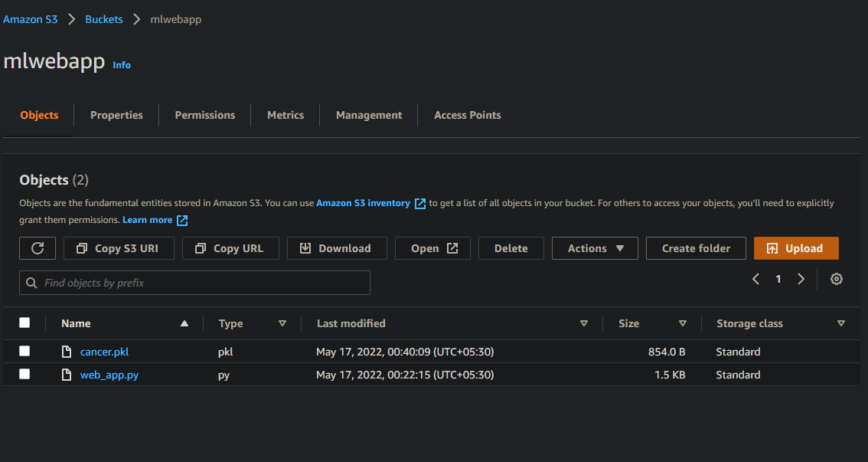
Task: Click page number 1 in pagination
Action: click(778, 279)
